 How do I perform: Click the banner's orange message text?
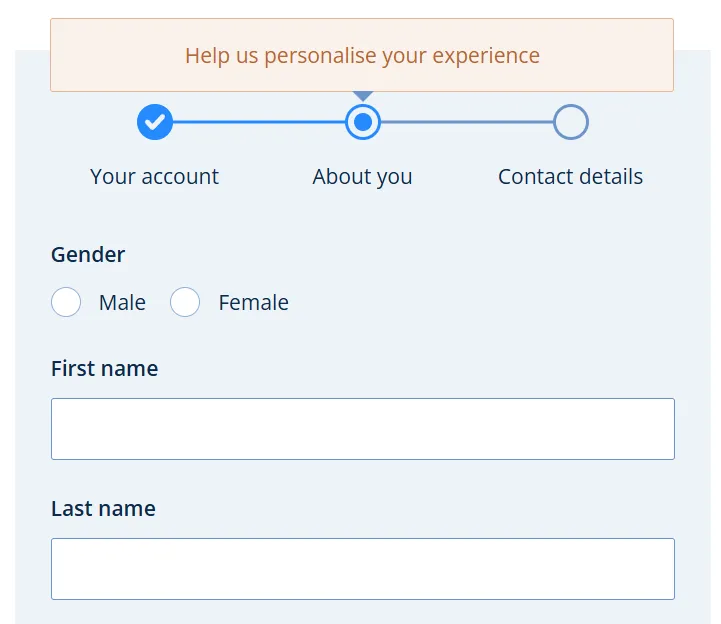pos(362,56)
